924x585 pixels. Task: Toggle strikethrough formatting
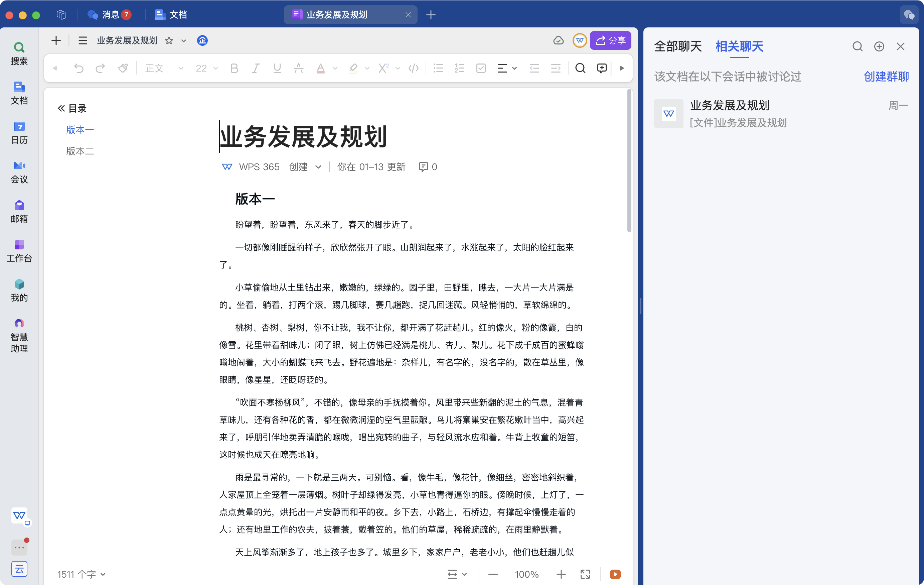coord(299,69)
